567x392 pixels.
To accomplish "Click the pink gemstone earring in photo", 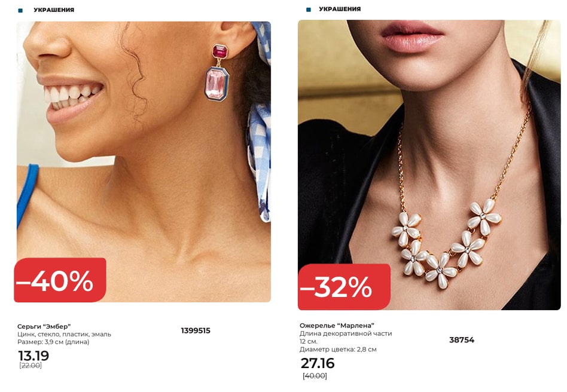I will click(x=218, y=73).
